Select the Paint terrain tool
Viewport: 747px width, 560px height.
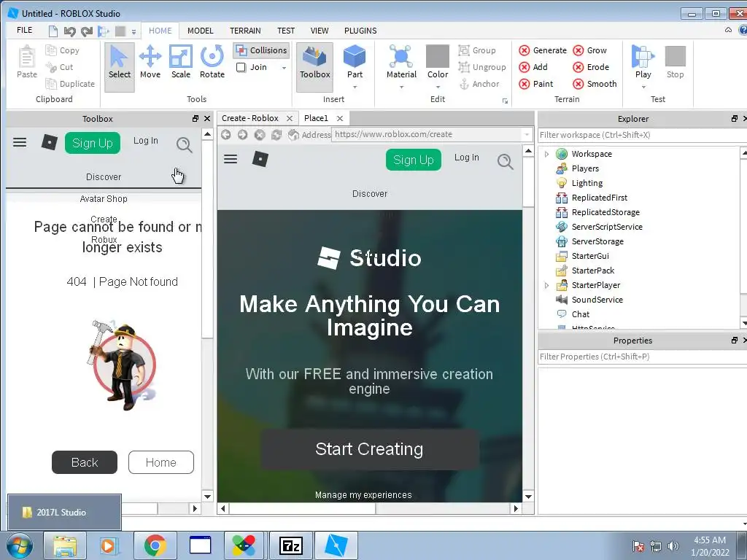tap(536, 84)
